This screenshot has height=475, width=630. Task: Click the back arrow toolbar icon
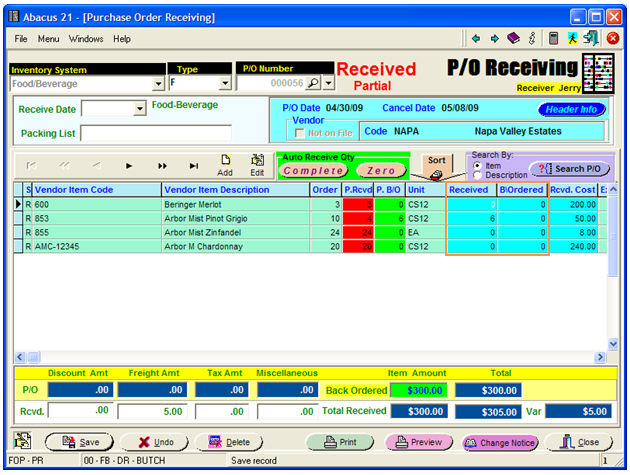click(x=476, y=39)
